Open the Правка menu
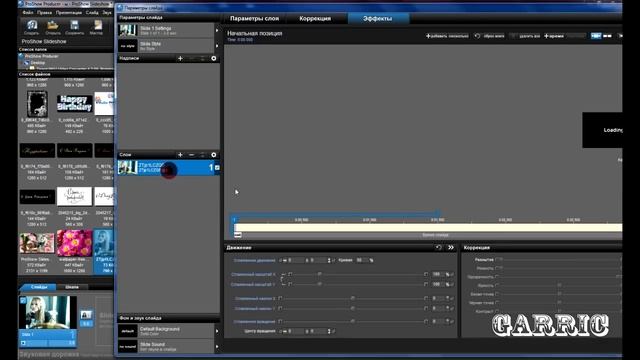This screenshot has width=640, height=360. 44,13
